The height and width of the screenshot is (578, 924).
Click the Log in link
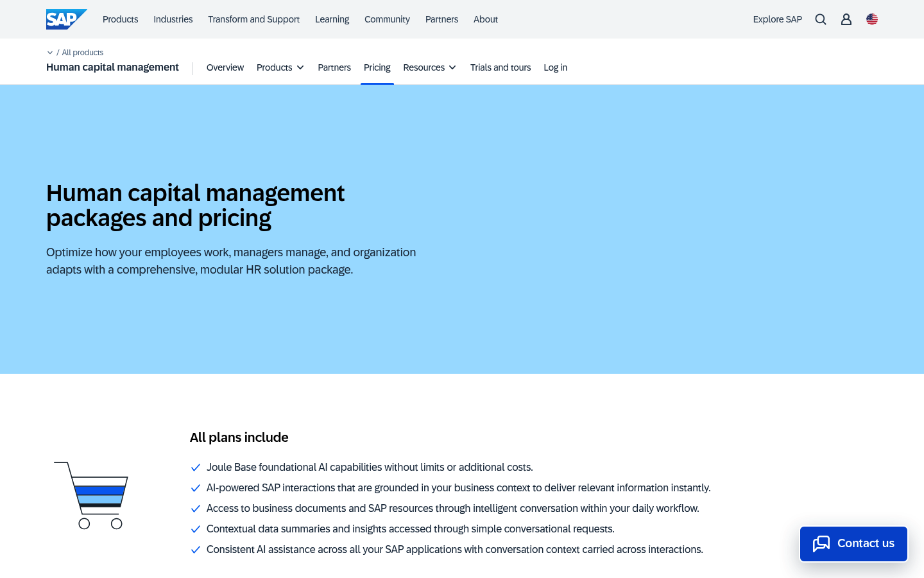(x=556, y=67)
